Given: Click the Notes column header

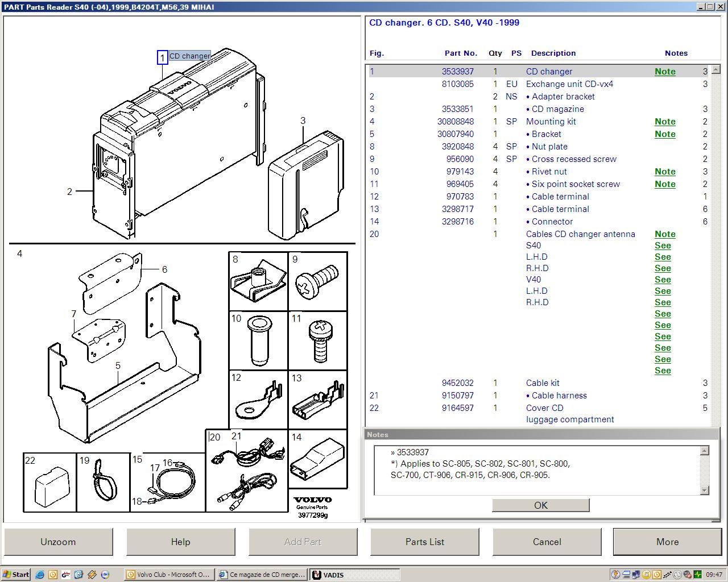Looking at the screenshot, I should coord(676,53).
